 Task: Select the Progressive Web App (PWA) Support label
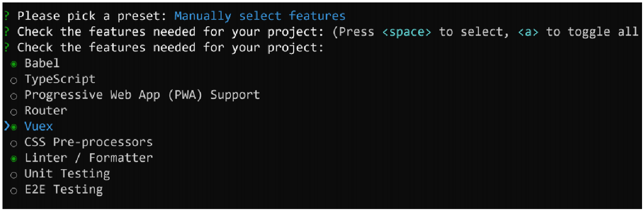(x=142, y=95)
